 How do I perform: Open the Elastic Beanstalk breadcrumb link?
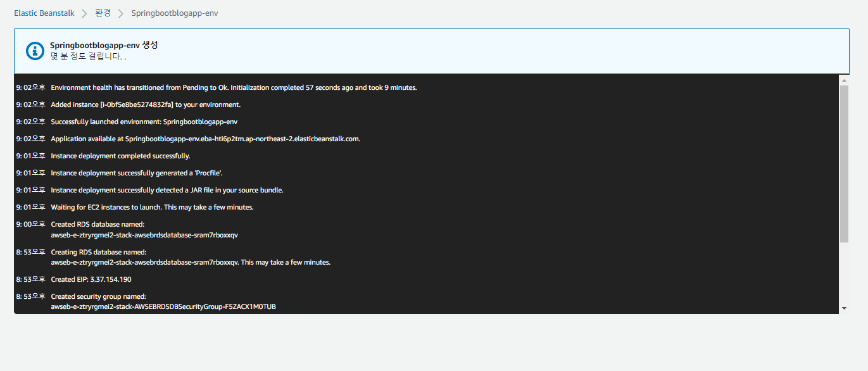[44, 13]
